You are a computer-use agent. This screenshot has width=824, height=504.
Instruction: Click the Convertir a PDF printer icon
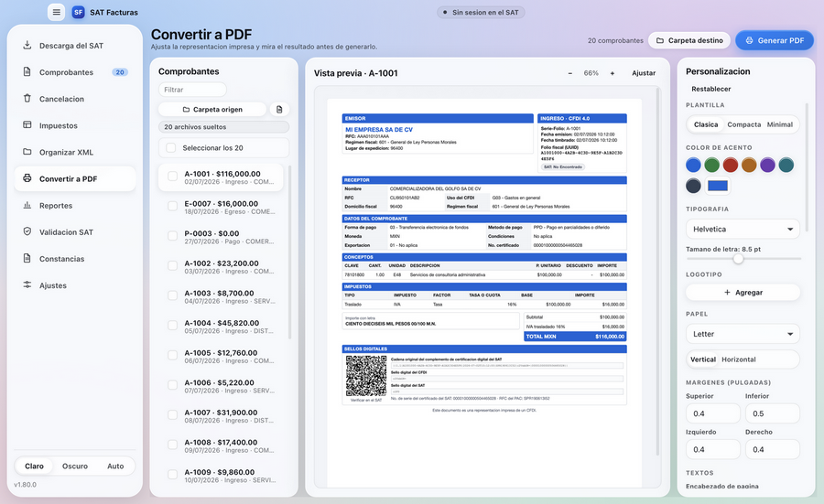(27, 178)
